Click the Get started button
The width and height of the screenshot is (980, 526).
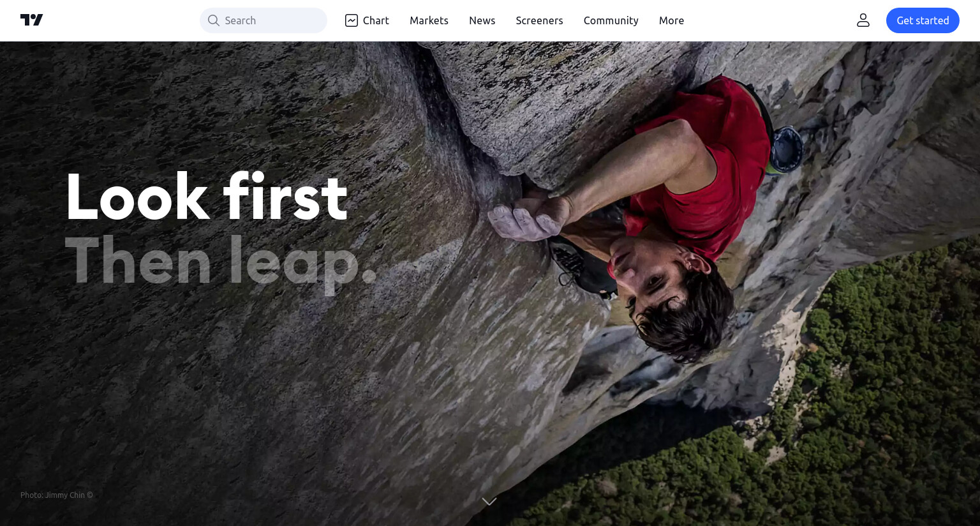(x=923, y=20)
